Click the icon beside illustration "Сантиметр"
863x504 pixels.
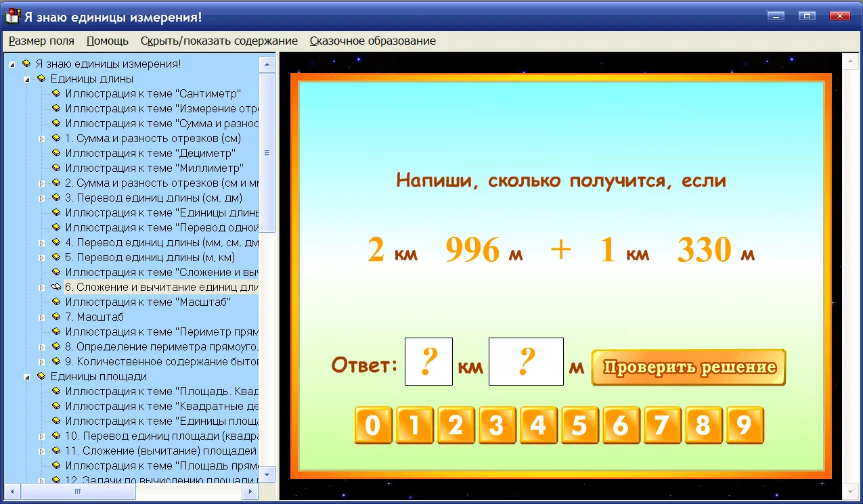click(56, 93)
